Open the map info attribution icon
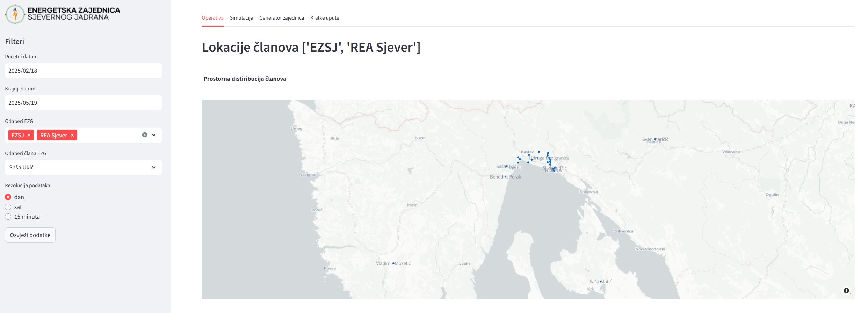Image resolution: width=868 pixels, height=313 pixels. click(846, 291)
